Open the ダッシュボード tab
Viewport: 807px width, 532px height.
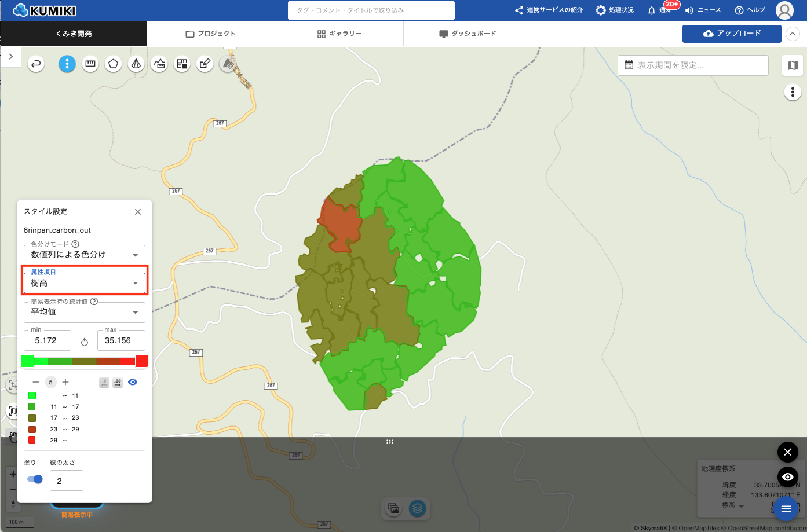coord(468,34)
